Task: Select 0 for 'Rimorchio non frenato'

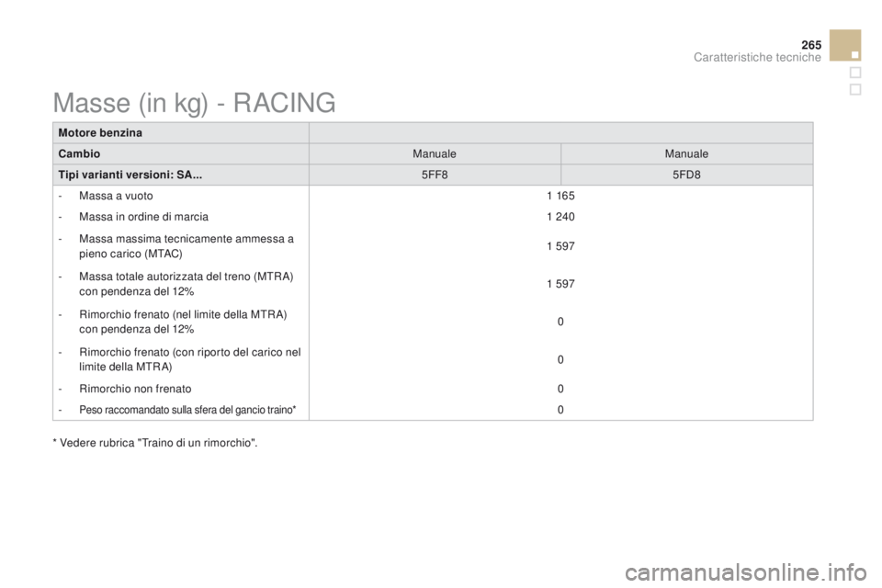Action: tap(560, 389)
